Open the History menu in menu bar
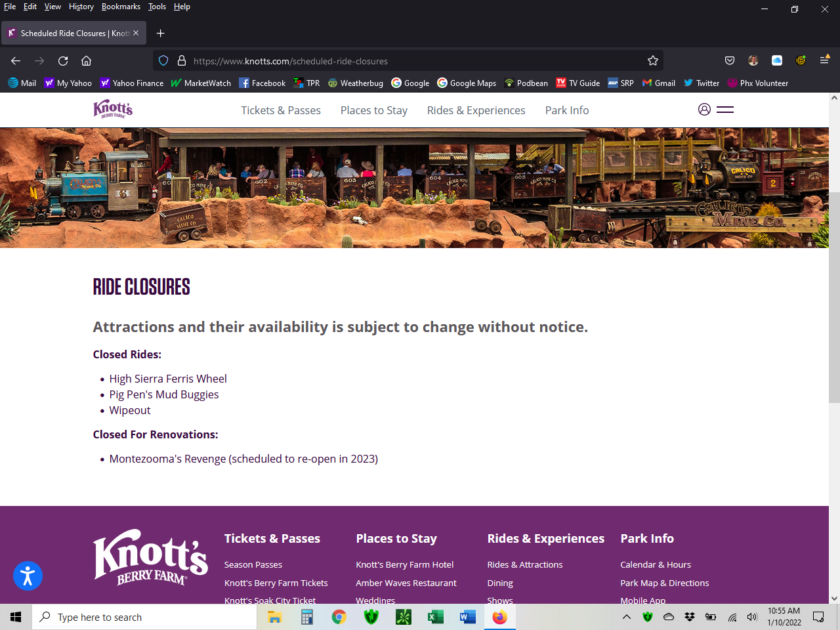Viewport: 840px width, 630px height. click(81, 7)
